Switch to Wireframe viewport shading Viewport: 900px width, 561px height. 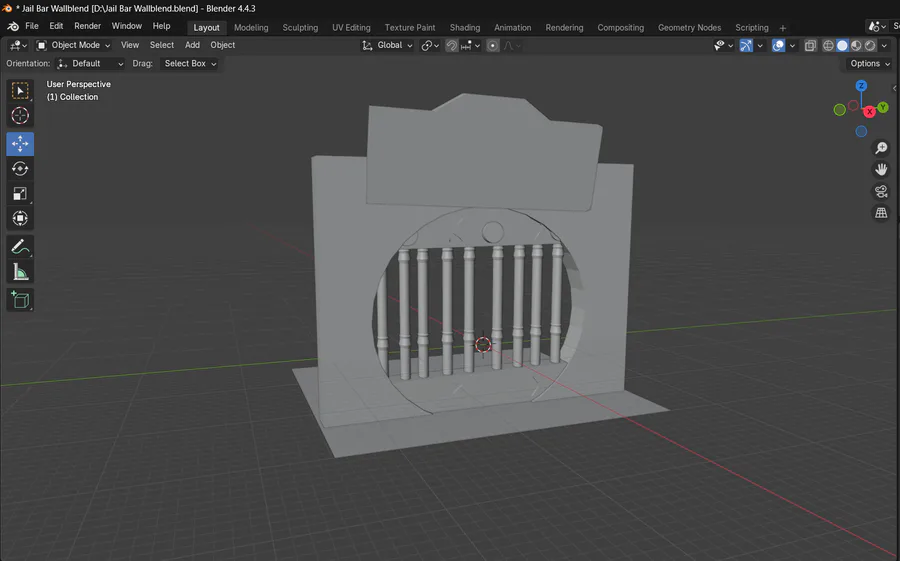(x=828, y=45)
